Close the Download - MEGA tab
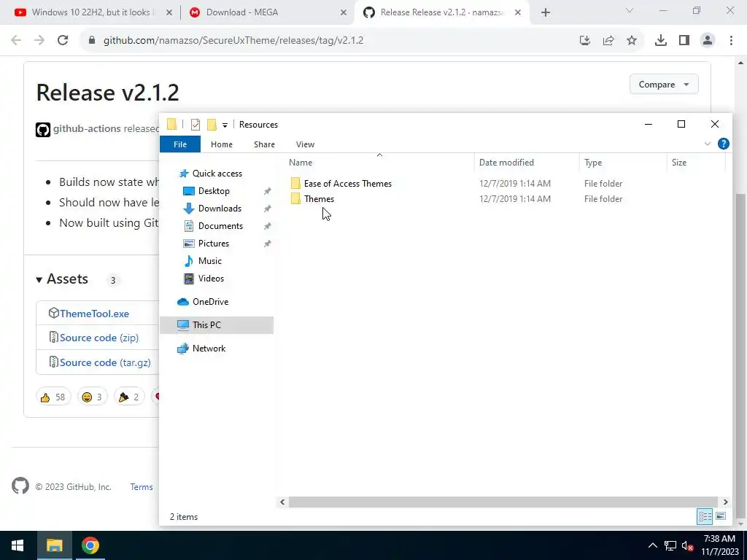This screenshot has width=747, height=560. (x=344, y=13)
